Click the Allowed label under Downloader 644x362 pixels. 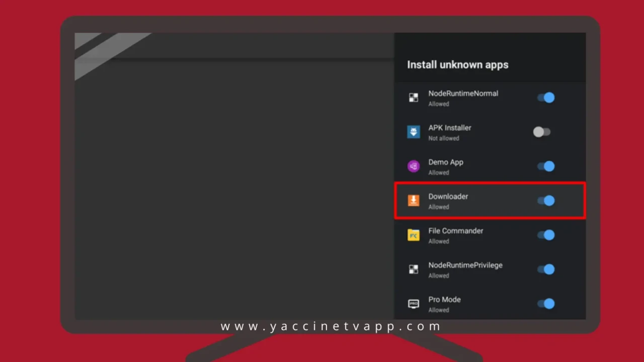click(x=438, y=207)
